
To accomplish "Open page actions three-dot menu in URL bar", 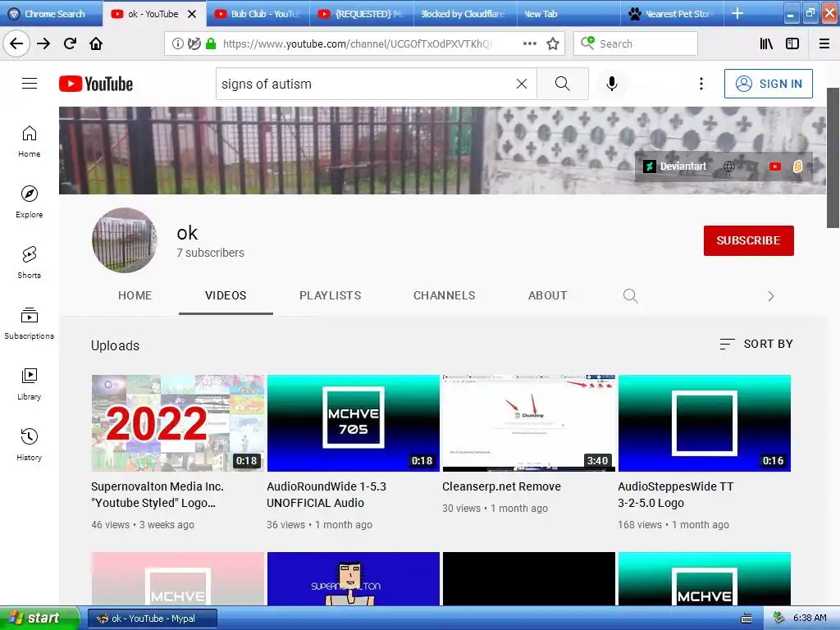I will click(529, 44).
